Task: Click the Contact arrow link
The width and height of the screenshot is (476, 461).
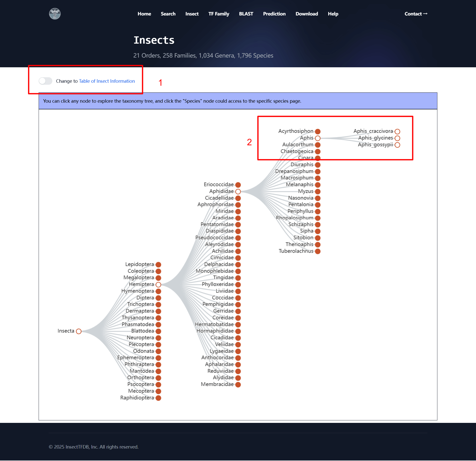Action: (416, 14)
